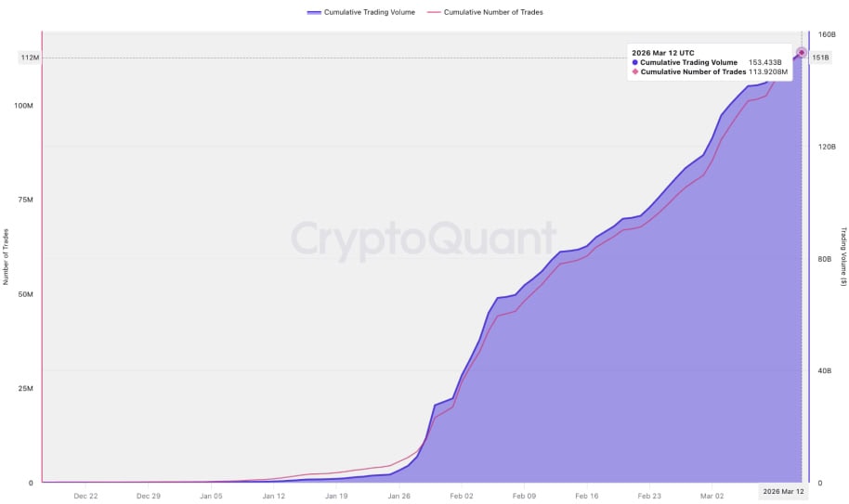This screenshot has width=849, height=504.
Task: Click the 153.433B value in the tooltip
Action: tap(765, 62)
